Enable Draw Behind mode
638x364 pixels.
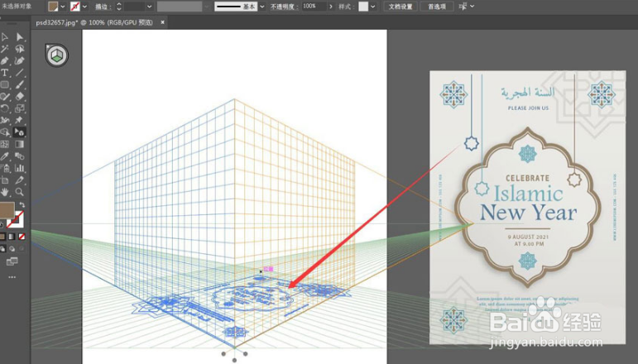(x=12, y=248)
